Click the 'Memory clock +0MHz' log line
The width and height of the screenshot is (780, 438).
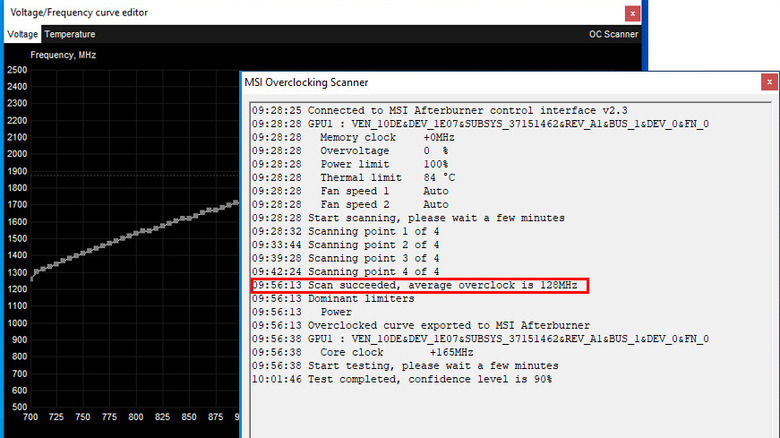[x=353, y=137]
